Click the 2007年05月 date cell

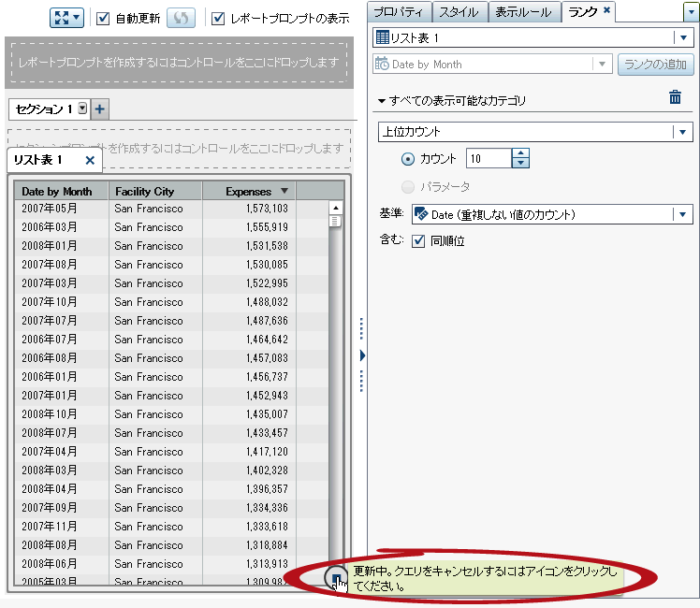pyautogui.click(x=49, y=209)
